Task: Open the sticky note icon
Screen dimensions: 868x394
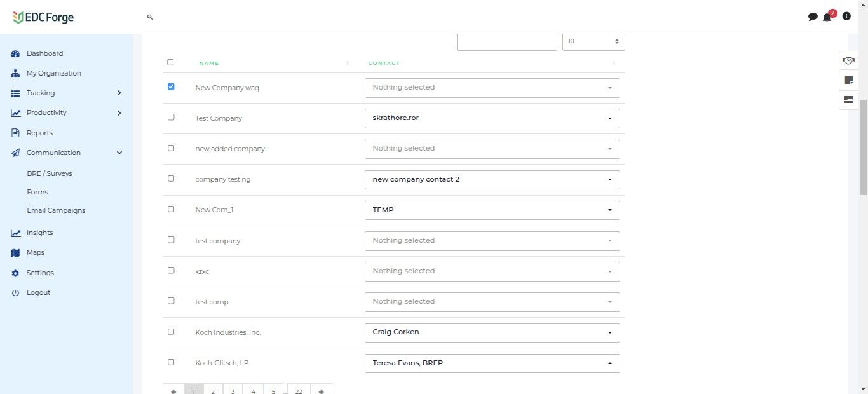Action: tap(848, 80)
